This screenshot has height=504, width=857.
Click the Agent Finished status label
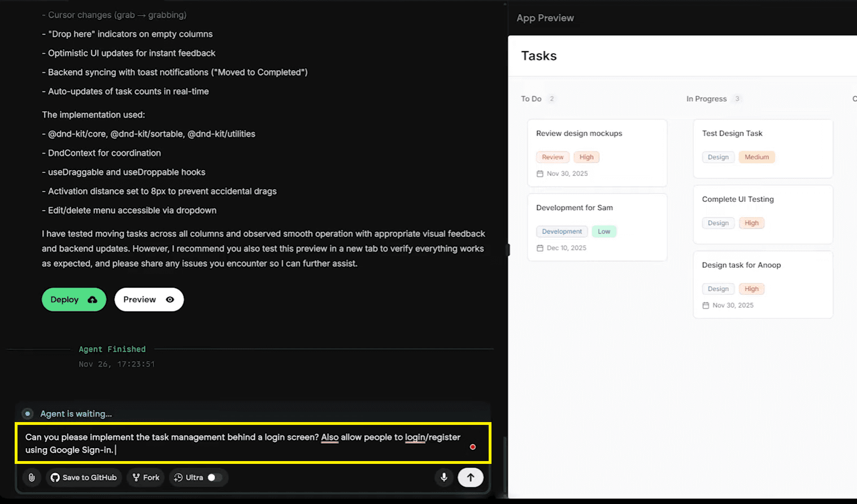tap(112, 349)
